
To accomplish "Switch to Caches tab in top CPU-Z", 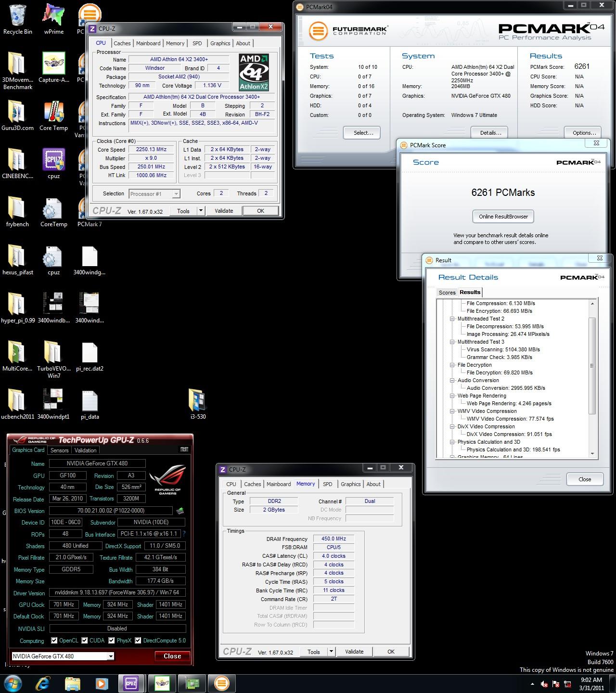I will 122,43.
